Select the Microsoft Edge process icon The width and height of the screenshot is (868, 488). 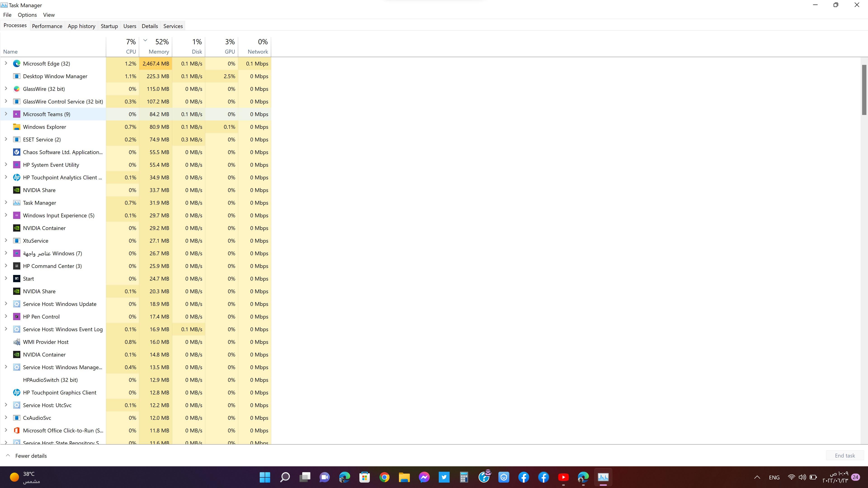point(17,64)
